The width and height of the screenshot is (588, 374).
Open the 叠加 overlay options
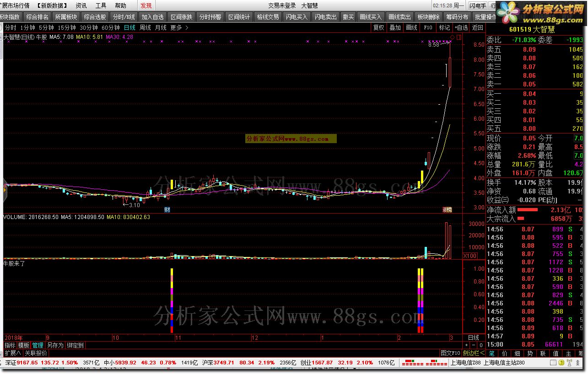pyautogui.click(x=395, y=27)
